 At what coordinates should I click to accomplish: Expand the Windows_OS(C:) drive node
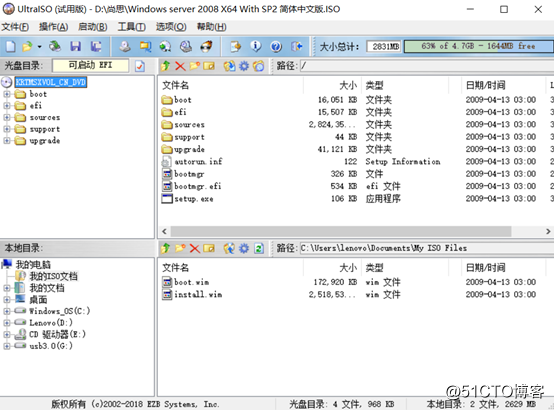click(x=7, y=311)
